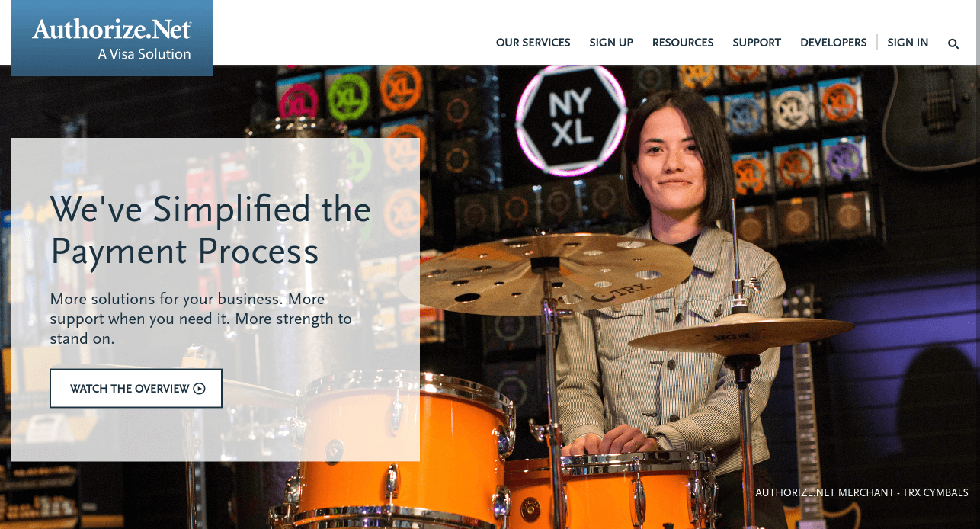This screenshot has width=980, height=529.
Task: Expand the Resources navigation item
Action: (x=683, y=43)
